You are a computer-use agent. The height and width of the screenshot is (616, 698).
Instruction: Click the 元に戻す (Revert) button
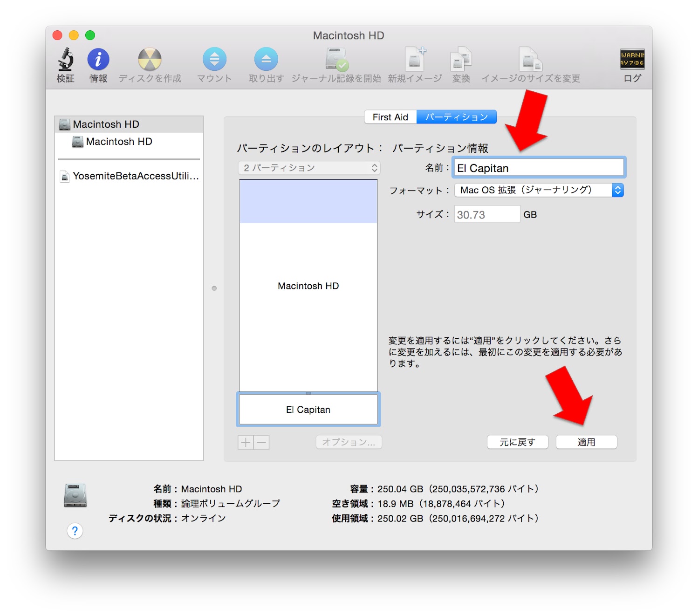coord(518,442)
